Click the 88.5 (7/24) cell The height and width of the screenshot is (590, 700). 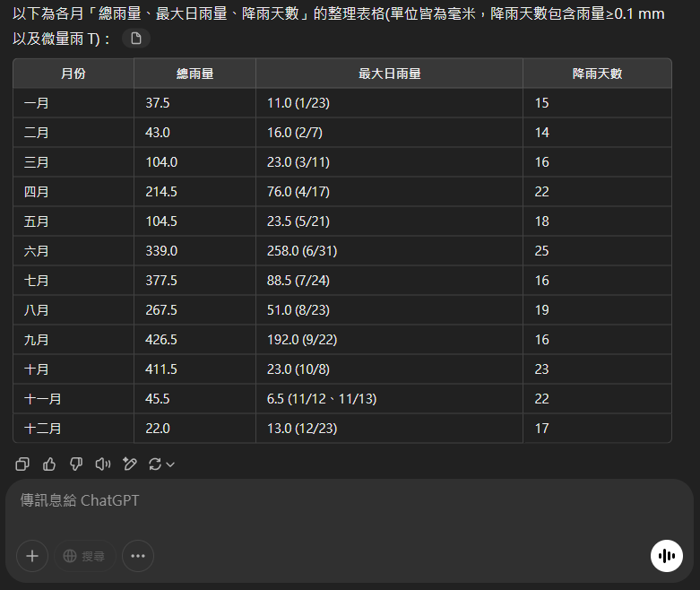tap(390, 281)
